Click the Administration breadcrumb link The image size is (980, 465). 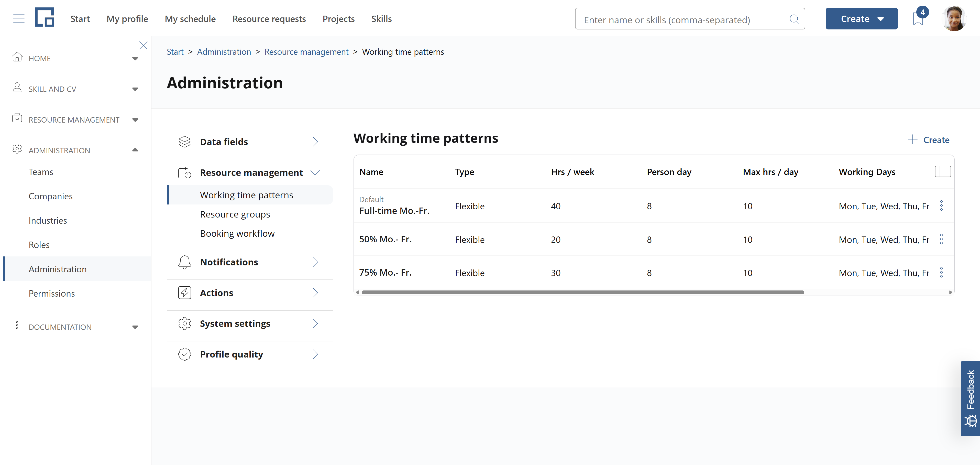tap(224, 52)
